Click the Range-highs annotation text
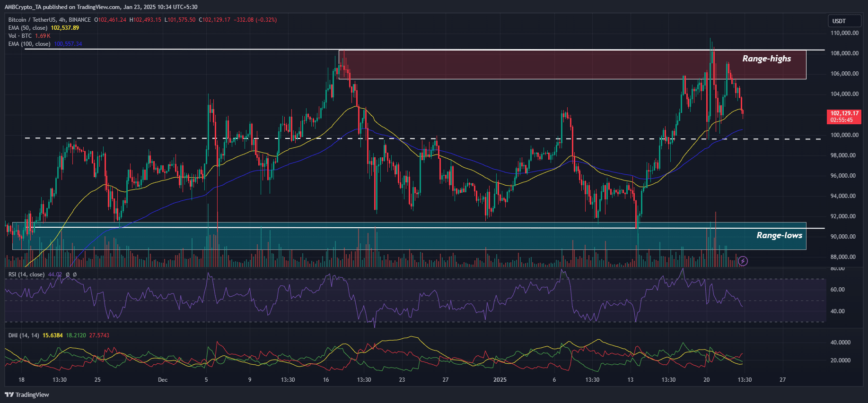The width and height of the screenshot is (868, 403). coord(766,59)
